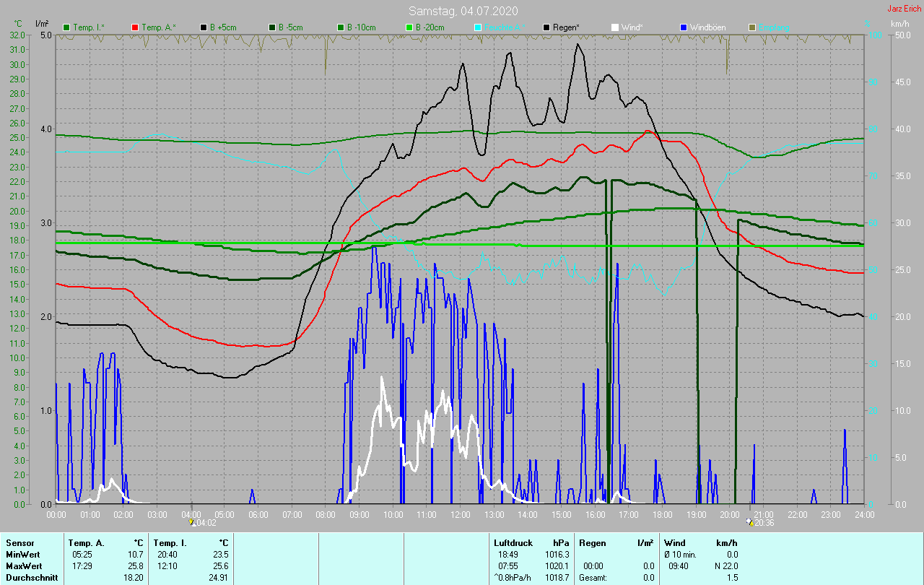Click the Luftdruck header in the stats table

(513, 543)
